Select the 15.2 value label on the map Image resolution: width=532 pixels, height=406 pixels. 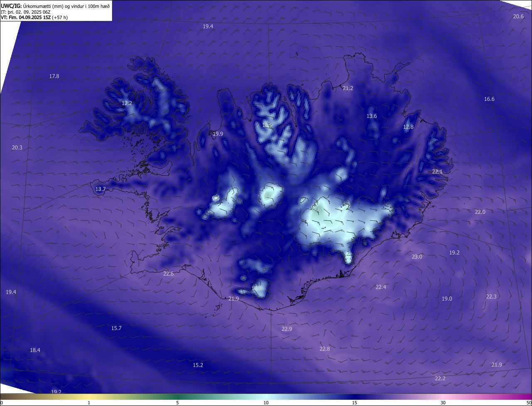pyautogui.click(x=198, y=365)
